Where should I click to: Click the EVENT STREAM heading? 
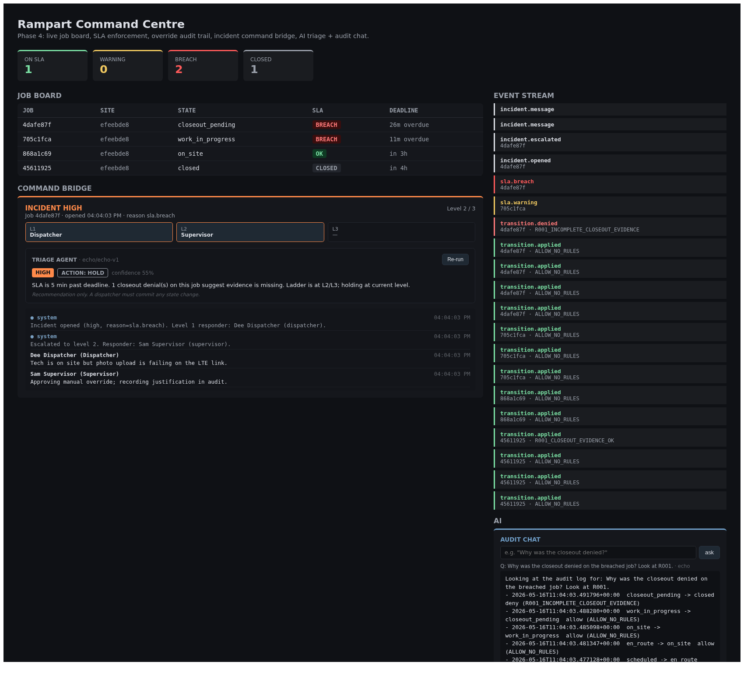(524, 95)
